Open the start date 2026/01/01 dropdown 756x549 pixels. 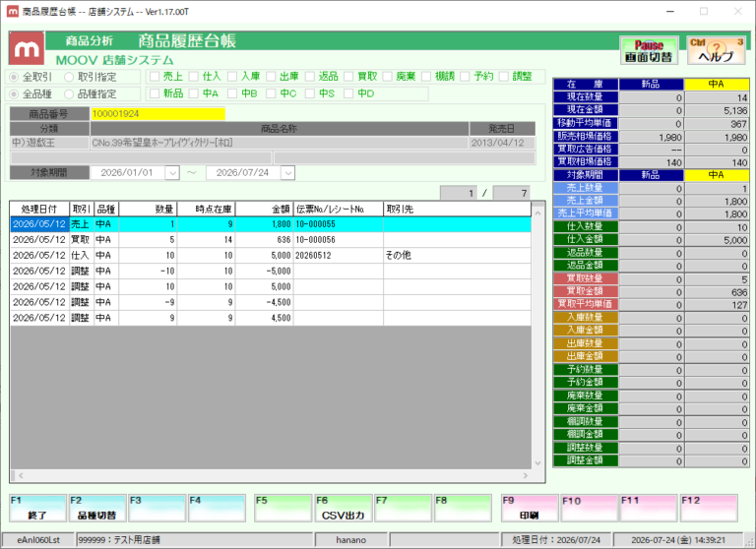point(172,172)
